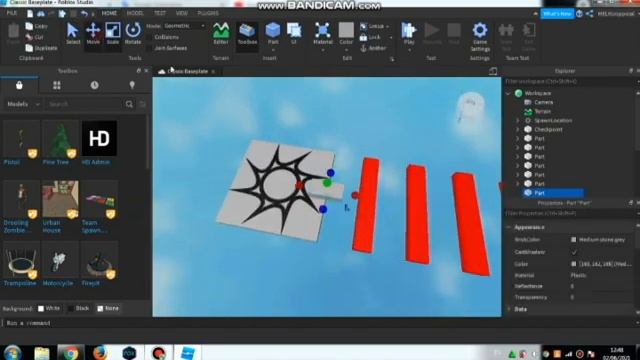Viewport: 640px width, 360px height.
Task: Open Google Chrome from the taskbar
Action: coord(70,352)
